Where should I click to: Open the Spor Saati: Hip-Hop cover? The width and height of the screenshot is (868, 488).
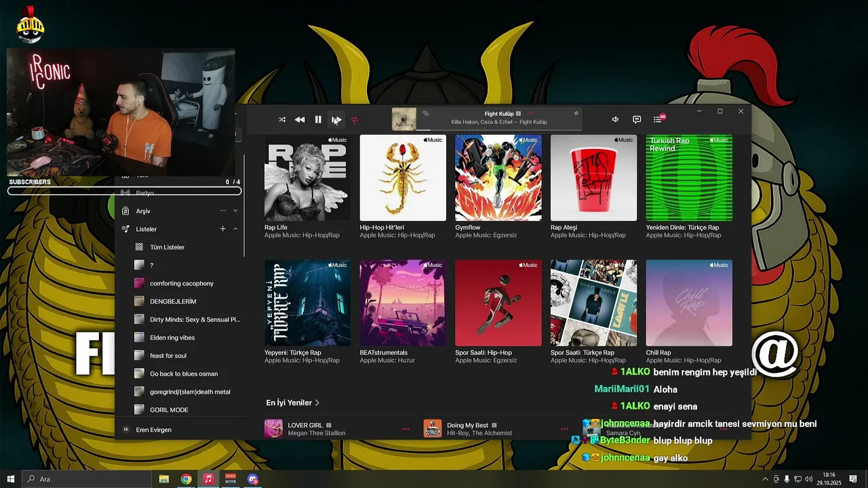coord(498,303)
